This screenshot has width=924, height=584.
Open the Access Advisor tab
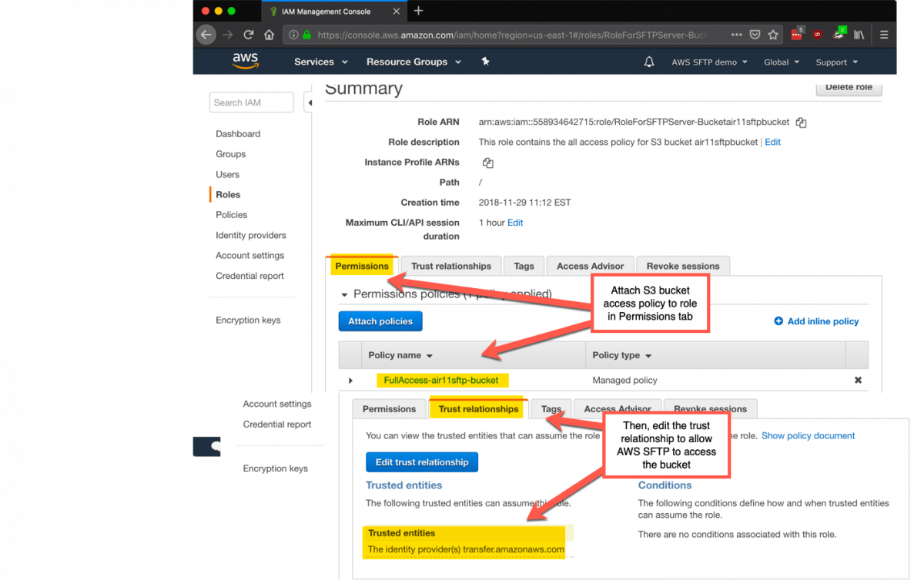pos(590,266)
